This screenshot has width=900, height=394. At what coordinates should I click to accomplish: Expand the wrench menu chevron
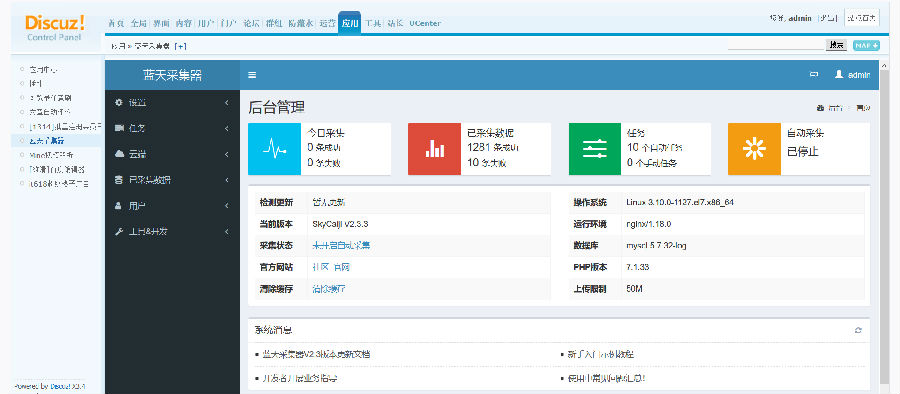point(227,231)
